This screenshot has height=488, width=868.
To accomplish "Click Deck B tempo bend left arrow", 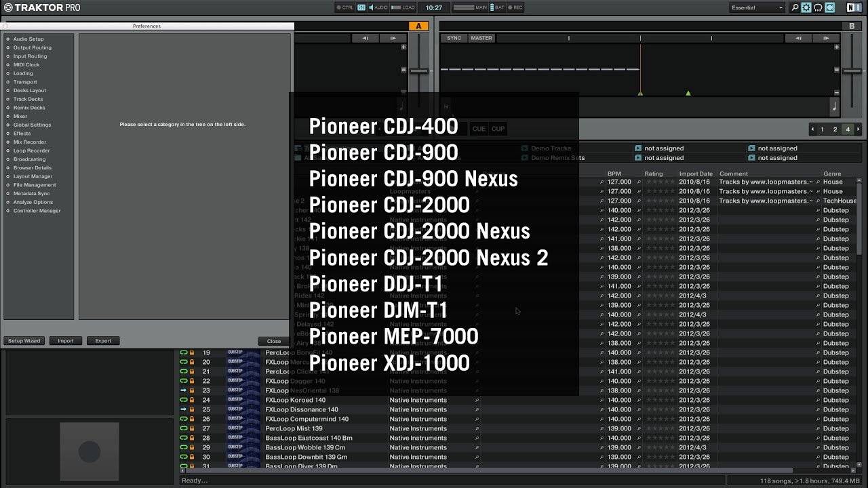I will coord(799,38).
